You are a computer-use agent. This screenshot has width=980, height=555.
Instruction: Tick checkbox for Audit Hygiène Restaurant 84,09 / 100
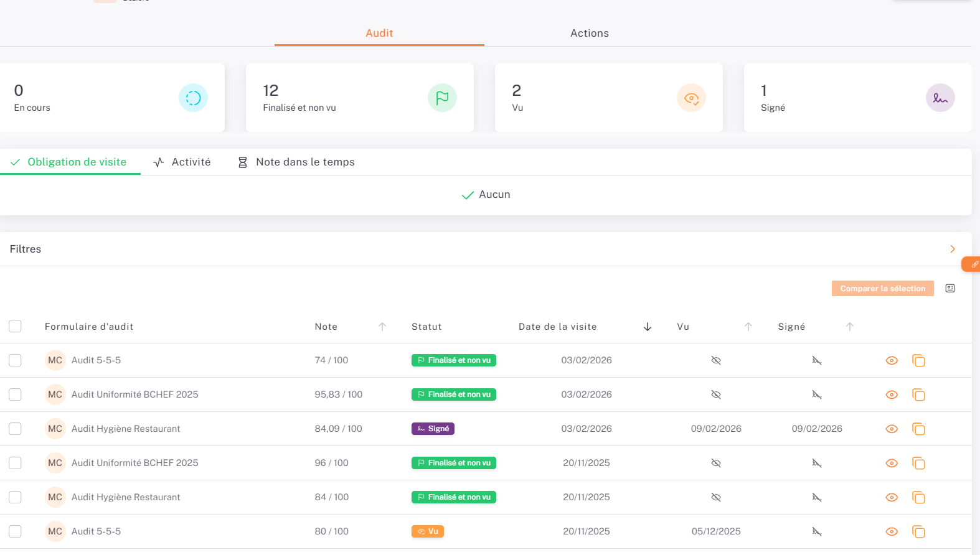15,429
